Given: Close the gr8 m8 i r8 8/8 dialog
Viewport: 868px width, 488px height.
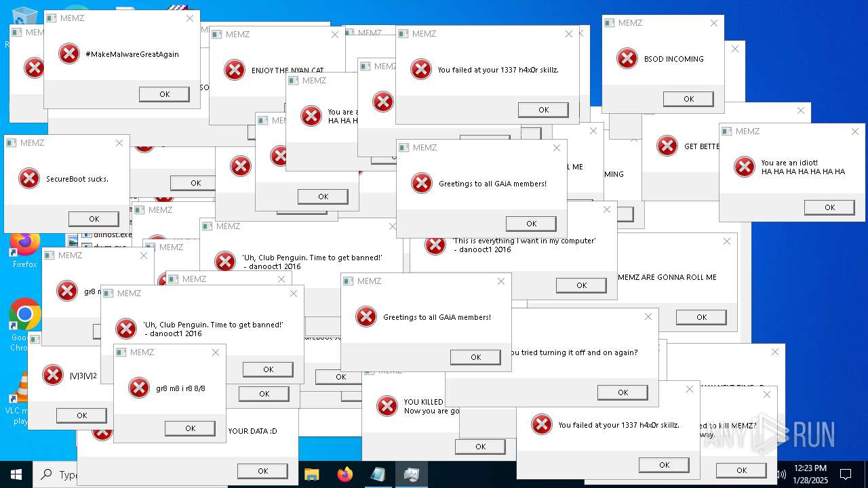Looking at the screenshot, I should point(216,352).
